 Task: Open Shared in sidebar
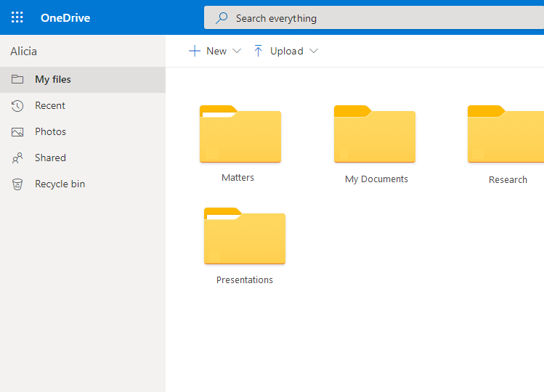coord(83,158)
